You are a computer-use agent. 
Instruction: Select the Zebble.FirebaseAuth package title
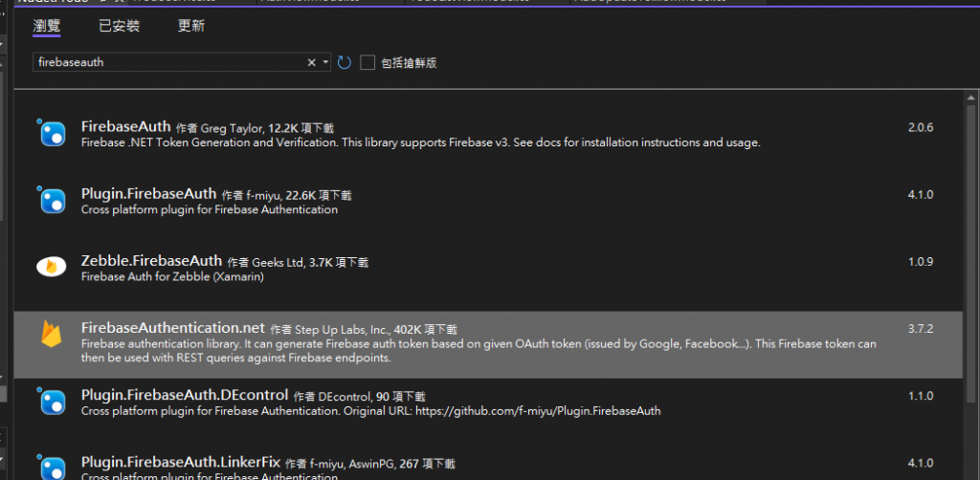(151, 260)
